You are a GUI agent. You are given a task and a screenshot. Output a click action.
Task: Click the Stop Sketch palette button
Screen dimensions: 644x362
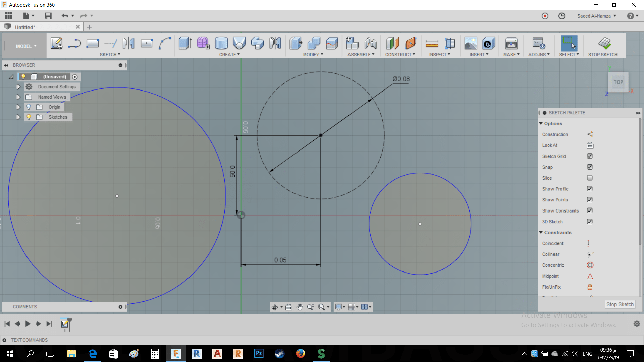(x=620, y=304)
